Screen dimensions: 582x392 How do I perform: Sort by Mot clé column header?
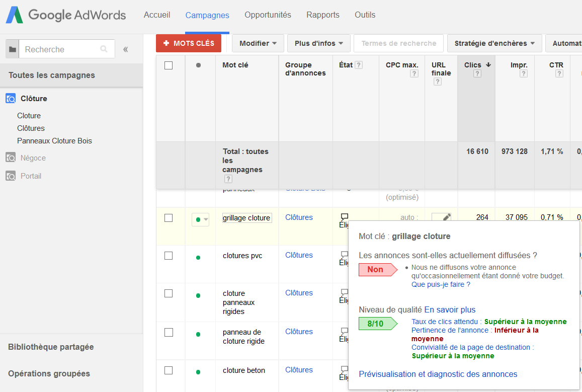pos(235,65)
